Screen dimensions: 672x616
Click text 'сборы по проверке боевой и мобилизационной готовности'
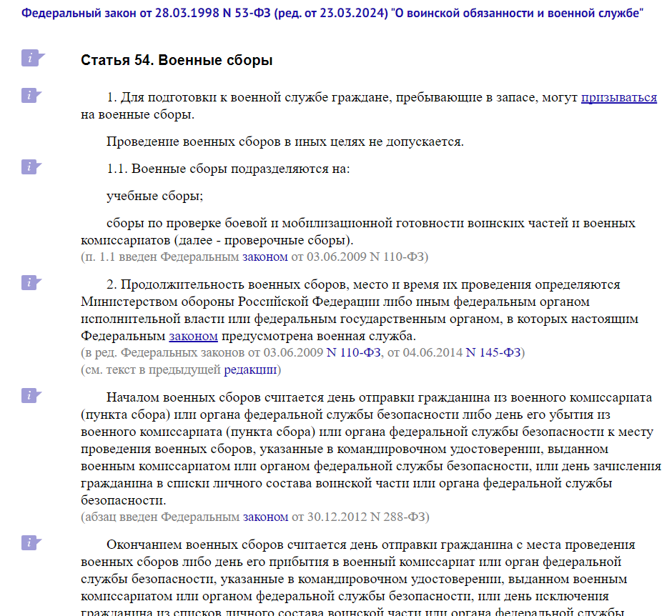click(x=286, y=223)
